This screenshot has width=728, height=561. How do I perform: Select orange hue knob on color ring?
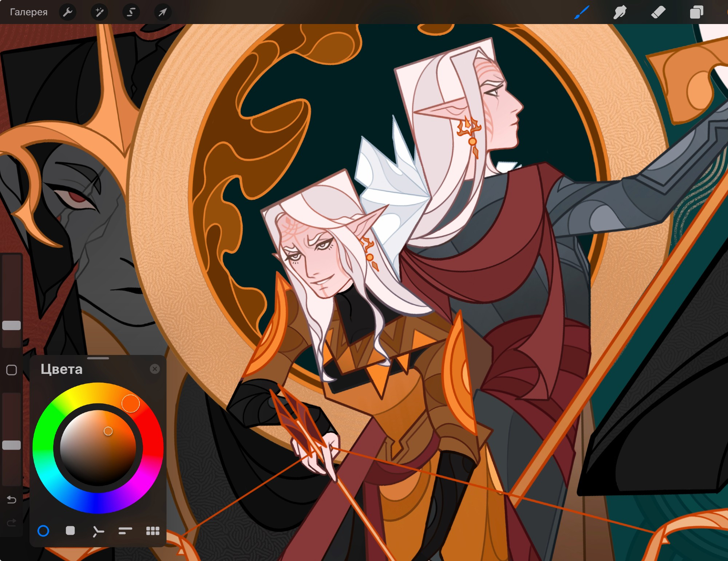[130, 403]
